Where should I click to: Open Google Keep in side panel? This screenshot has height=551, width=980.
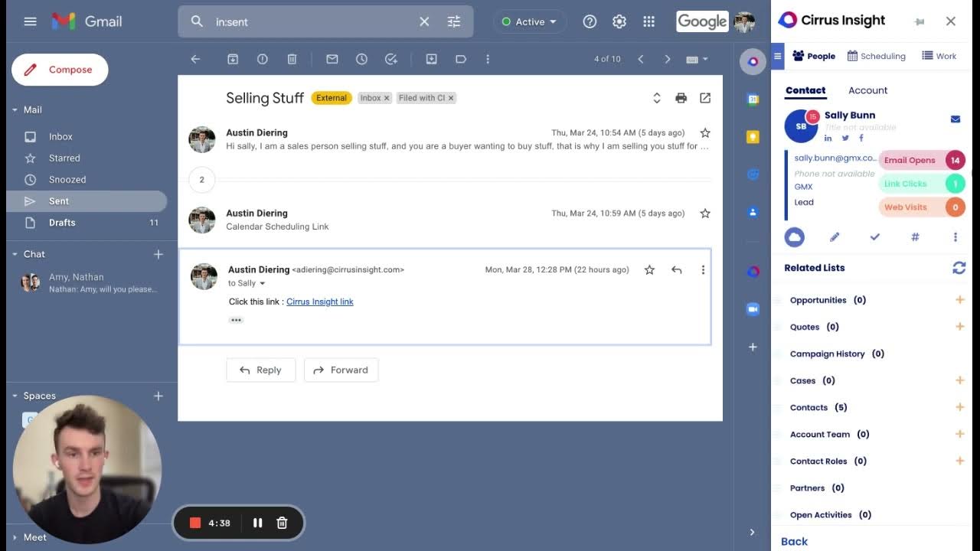(x=753, y=137)
